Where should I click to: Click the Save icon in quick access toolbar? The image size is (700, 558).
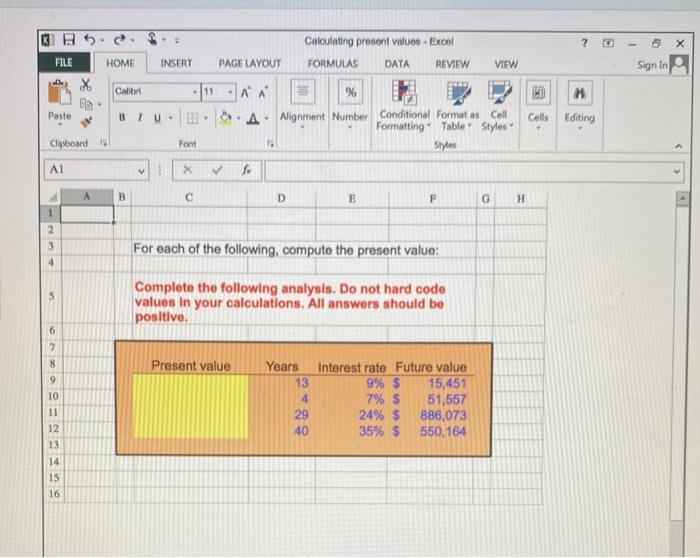click(69, 40)
